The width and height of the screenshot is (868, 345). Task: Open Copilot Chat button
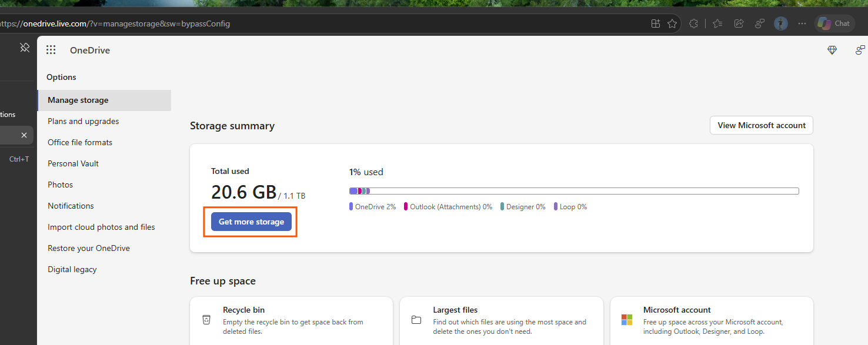tap(834, 24)
